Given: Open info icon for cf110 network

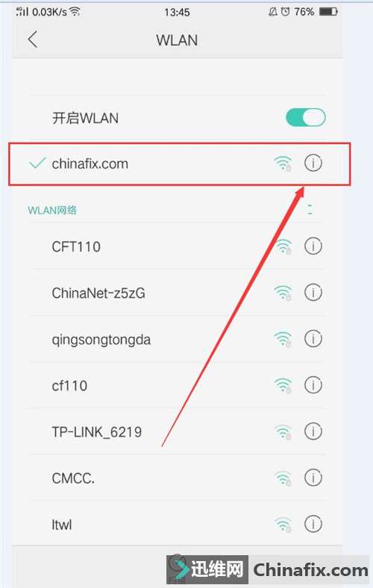Looking at the screenshot, I should (313, 385).
